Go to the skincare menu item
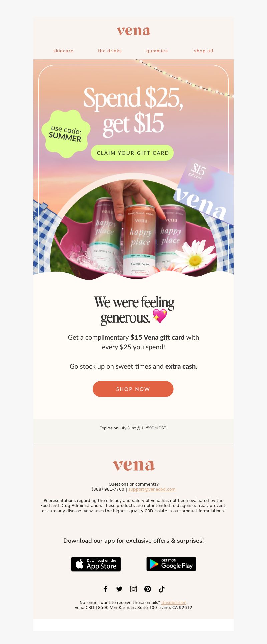This screenshot has height=644, width=267. [x=63, y=51]
